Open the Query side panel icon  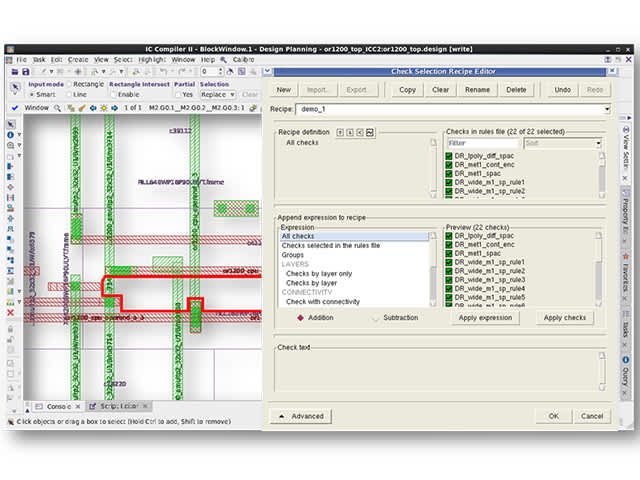pyautogui.click(x=625, y=360)
